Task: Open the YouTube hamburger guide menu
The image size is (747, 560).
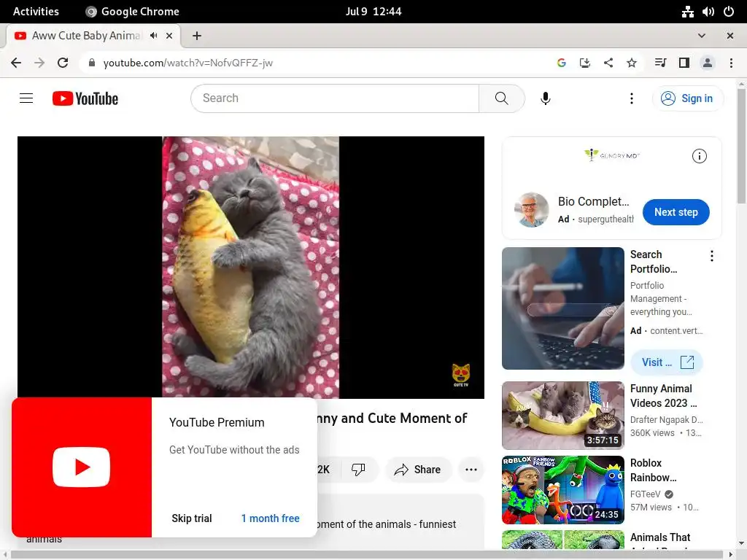Action: click(26, 98)
